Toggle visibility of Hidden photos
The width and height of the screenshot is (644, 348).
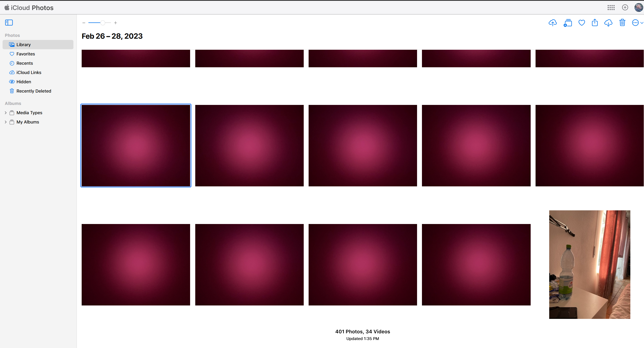click(x=23, y=81)
